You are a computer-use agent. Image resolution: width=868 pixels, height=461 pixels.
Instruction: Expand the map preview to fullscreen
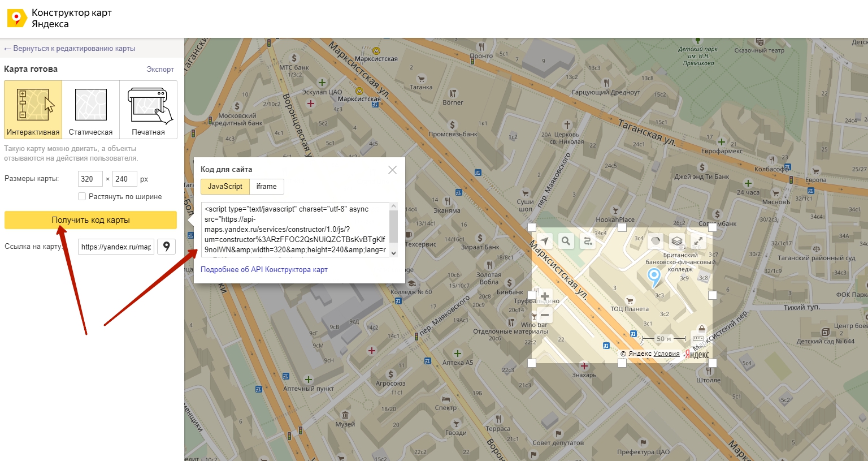[x=699, y=241]
